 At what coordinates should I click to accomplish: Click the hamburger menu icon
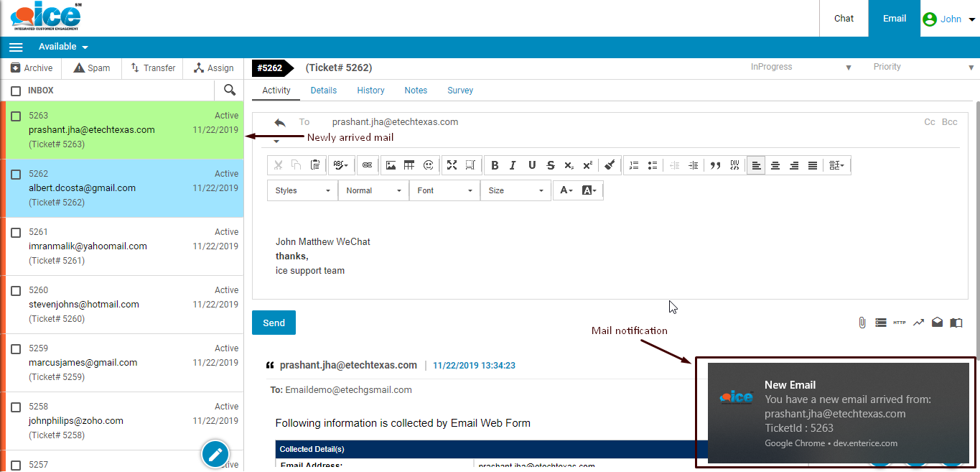tap(16, 47)
